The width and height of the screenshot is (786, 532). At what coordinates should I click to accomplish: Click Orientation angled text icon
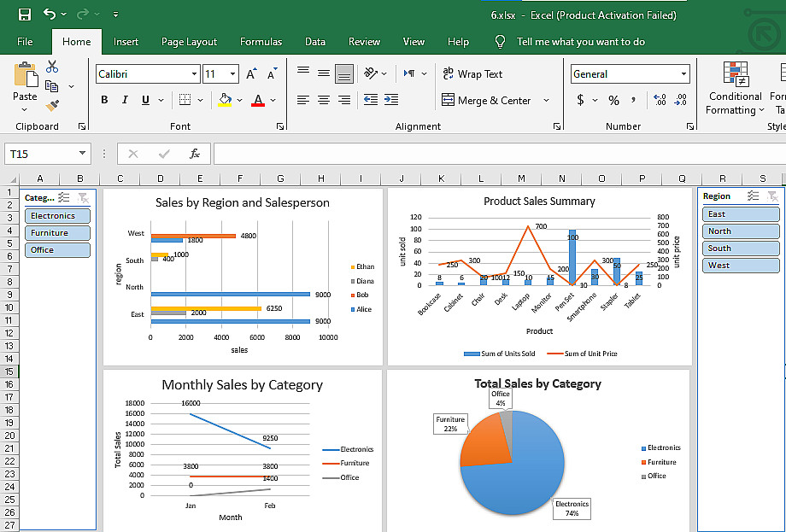(x=371, y=73)
